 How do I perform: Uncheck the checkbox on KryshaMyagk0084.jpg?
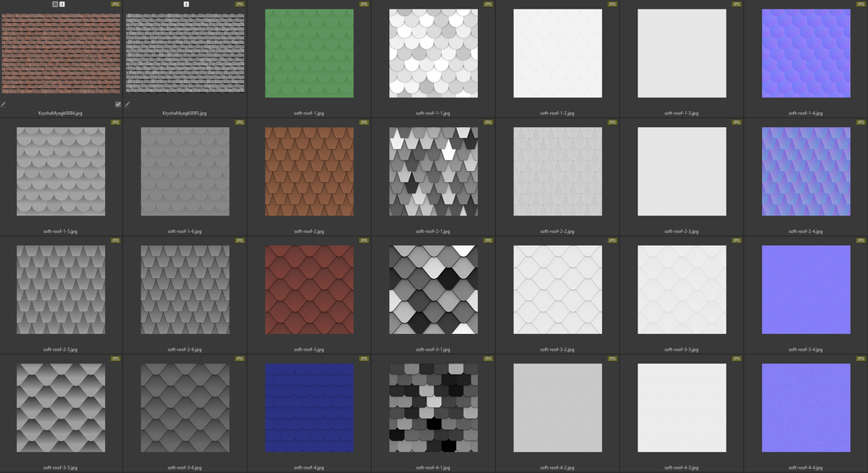[118, 104]
